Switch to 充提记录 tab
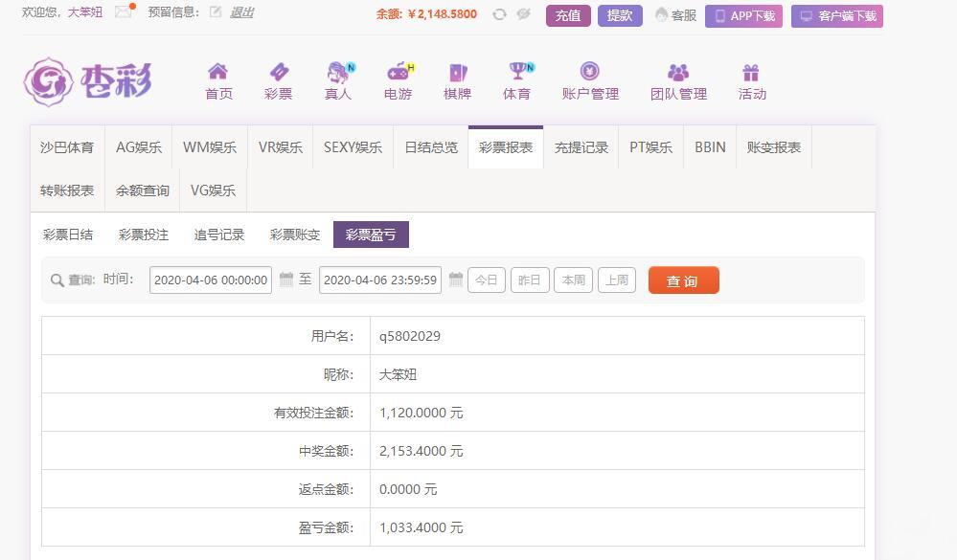The height and width of the screenshot is (560, 957). pyautogui.click(x=581, y=147)
